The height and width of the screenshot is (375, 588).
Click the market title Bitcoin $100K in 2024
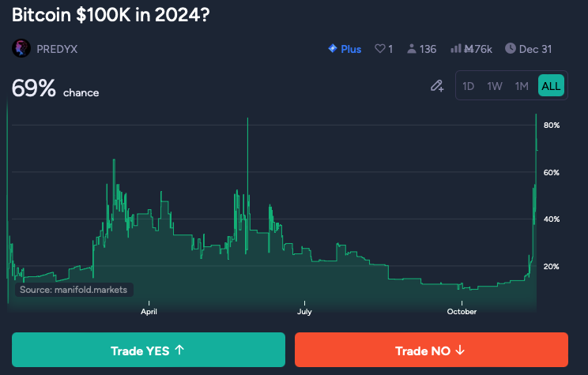coord(111,15)
